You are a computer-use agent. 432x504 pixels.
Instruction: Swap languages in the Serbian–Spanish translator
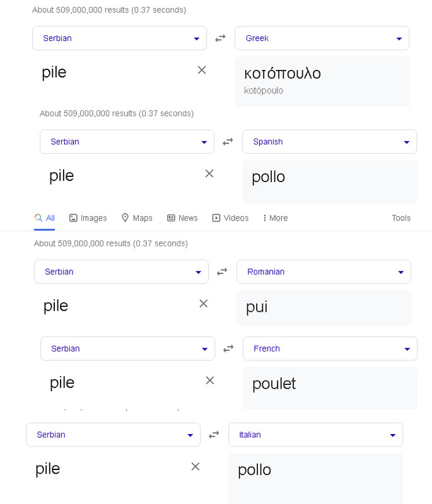click(228, 142)
